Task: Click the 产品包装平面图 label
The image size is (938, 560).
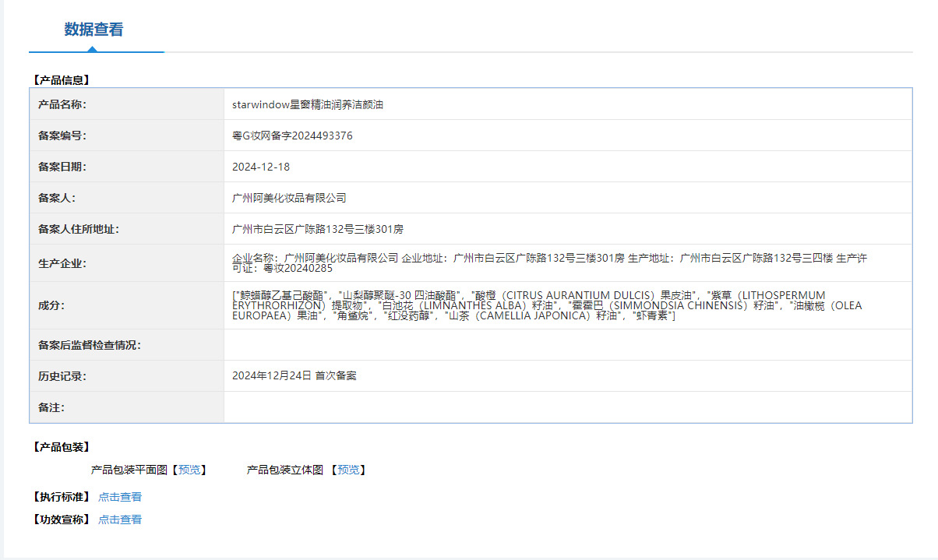Action: (129, 470)
